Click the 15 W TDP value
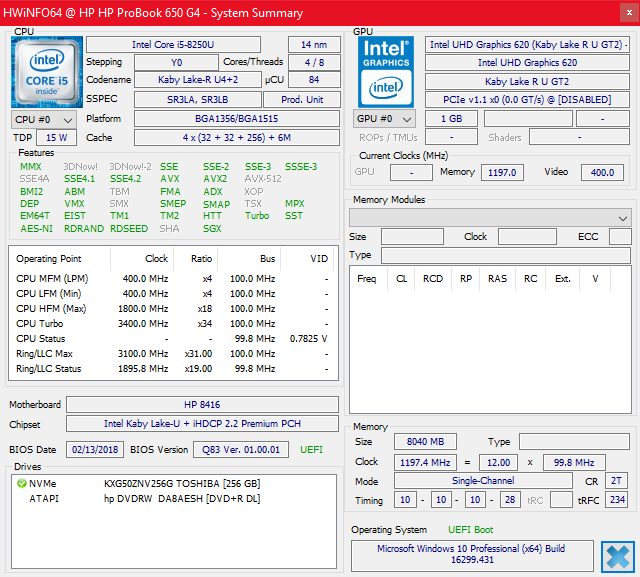 (56, 138)
